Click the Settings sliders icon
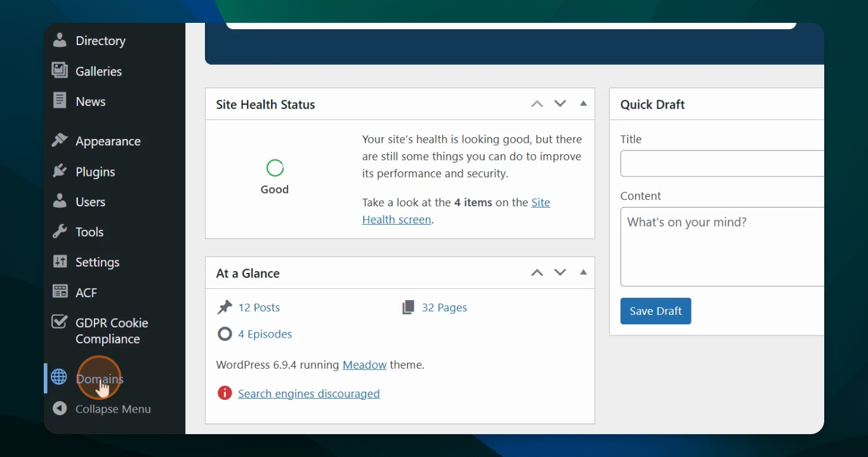Image resolution: width=868 pixels, height=457 pixels. [60, 262]
